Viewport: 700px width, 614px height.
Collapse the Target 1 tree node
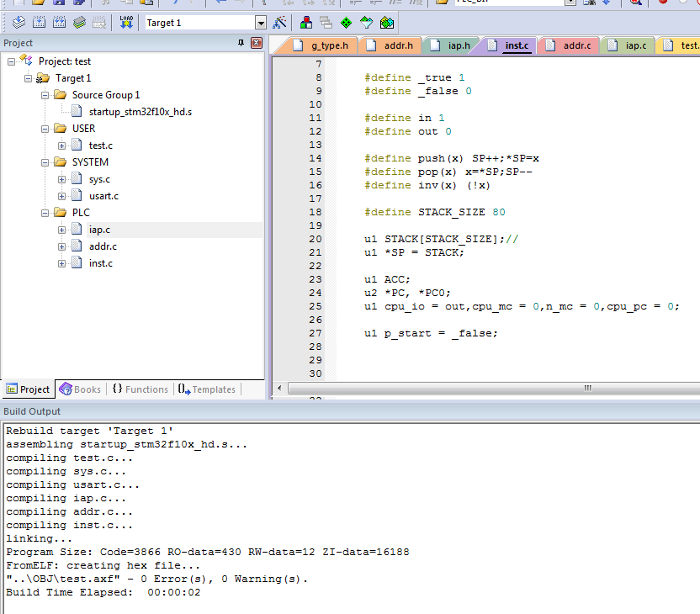pos(28,78)
